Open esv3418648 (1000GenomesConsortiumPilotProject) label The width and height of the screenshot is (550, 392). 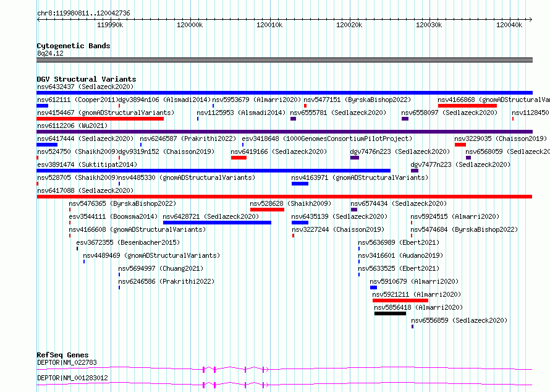[327, 138]
